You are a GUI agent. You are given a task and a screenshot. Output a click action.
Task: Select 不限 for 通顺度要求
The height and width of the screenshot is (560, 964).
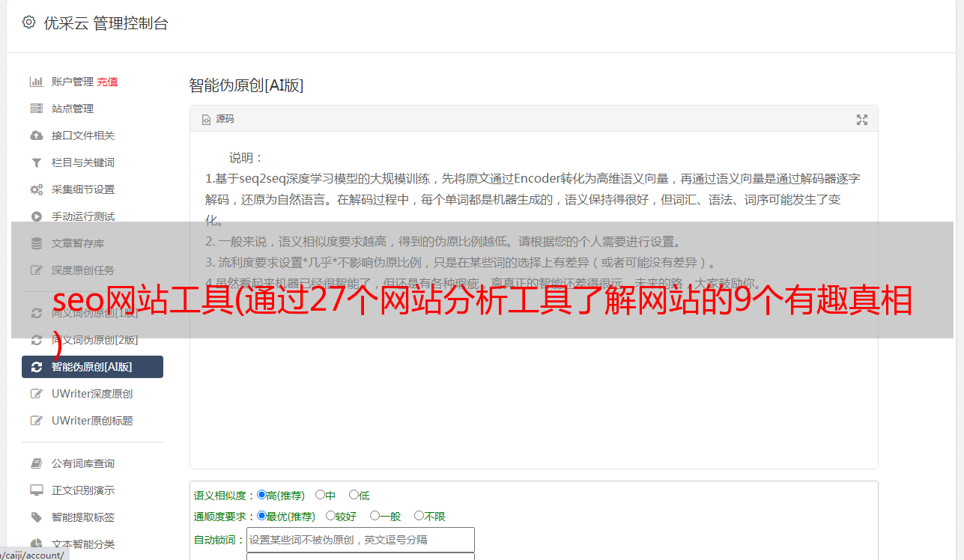coord(419,516)
